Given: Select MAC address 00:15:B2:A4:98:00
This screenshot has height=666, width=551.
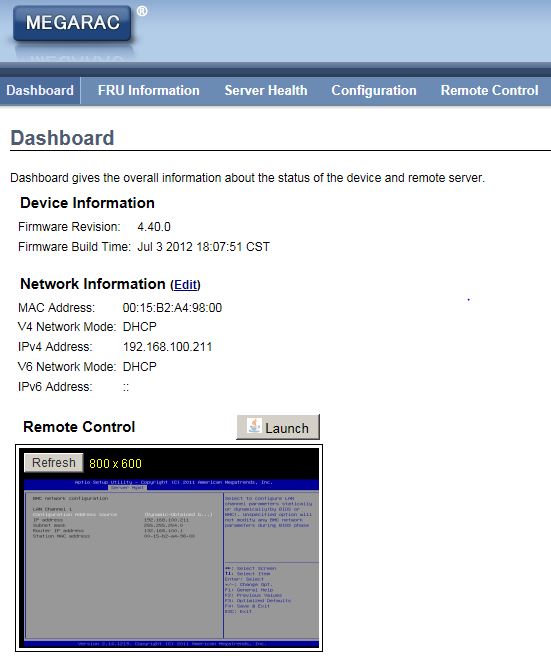Looking at the screenshot, I should coord(172,308).
